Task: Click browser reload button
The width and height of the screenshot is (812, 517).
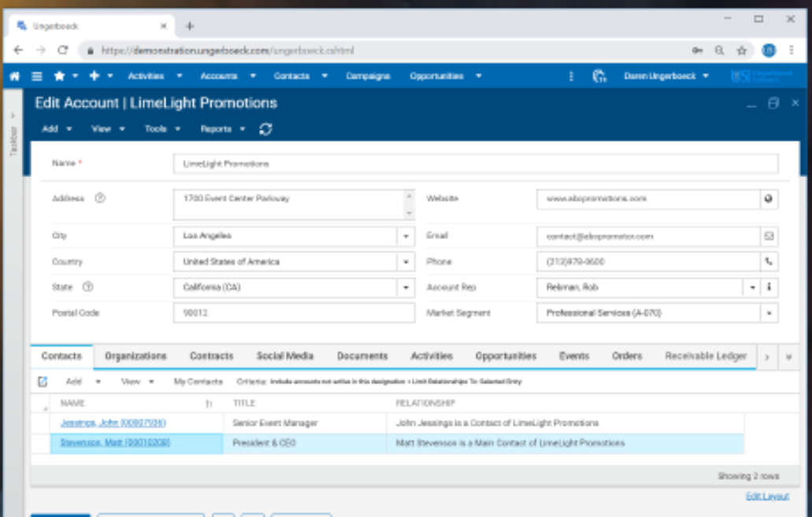Action: (x=63, y=50)
